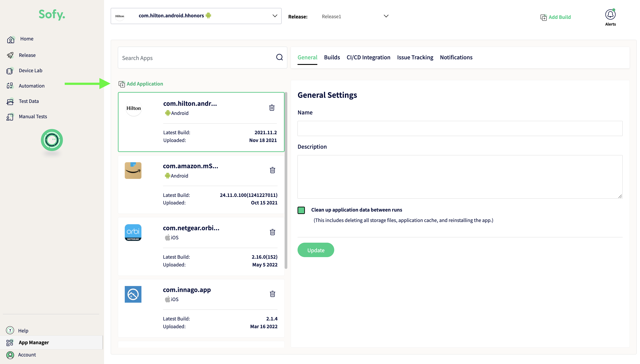Click the Update button

pyautogui.click(x=316, y=250)
